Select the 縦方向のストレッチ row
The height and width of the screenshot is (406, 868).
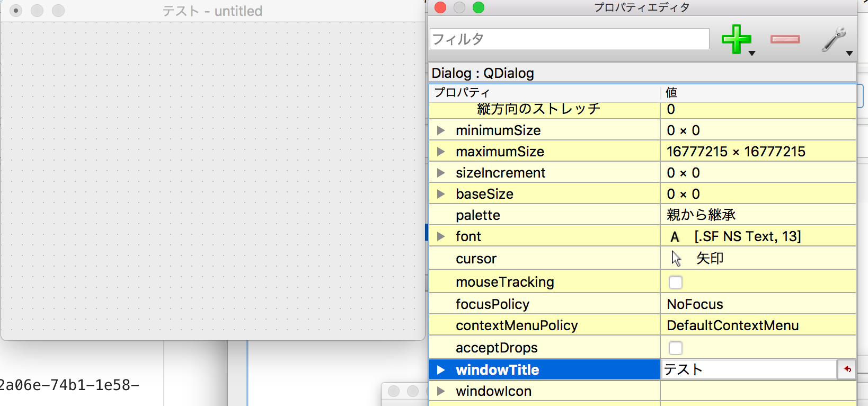pyautogui.click(x=642, y=110)
